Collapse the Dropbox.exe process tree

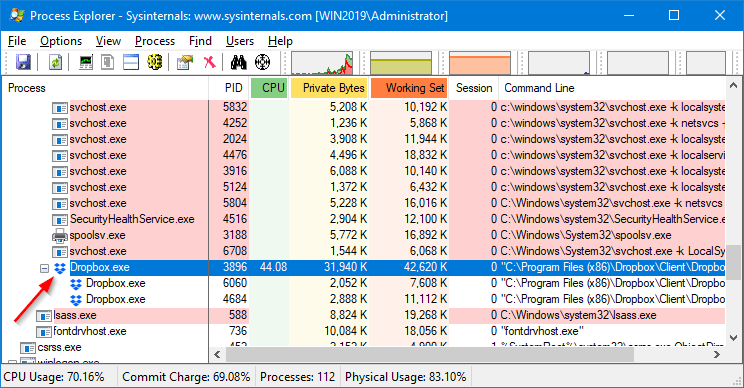(44, 268)
